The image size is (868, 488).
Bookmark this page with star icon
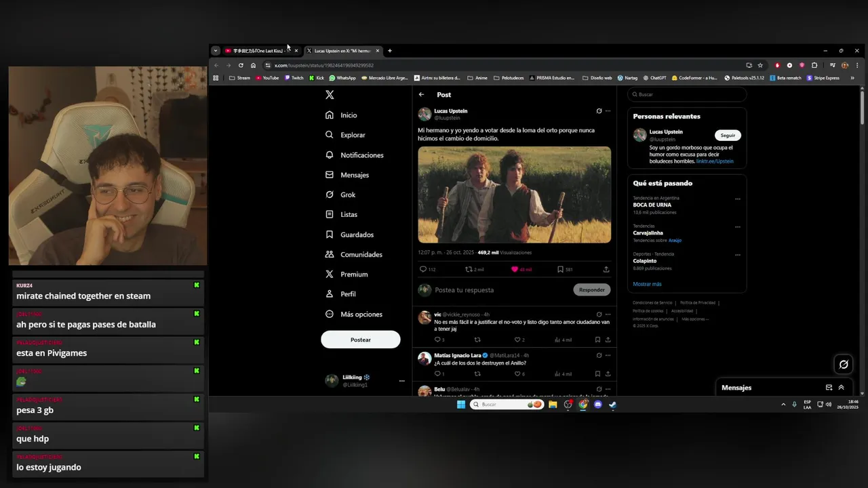pos(760,66)
